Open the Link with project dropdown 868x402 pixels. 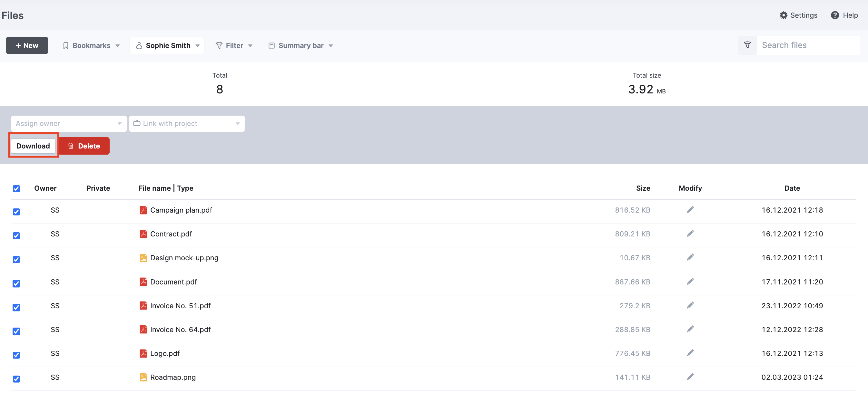coord(187,124)
